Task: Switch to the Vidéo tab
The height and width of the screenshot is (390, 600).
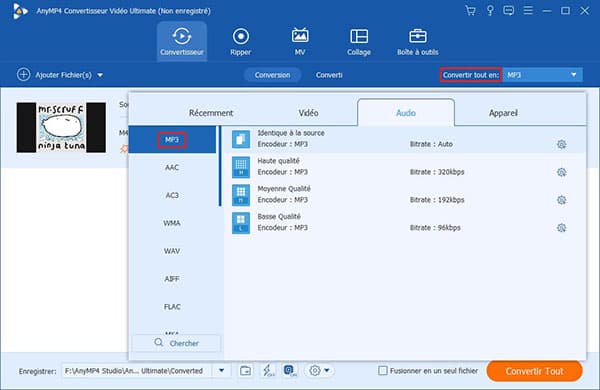Action: [308, 113]
